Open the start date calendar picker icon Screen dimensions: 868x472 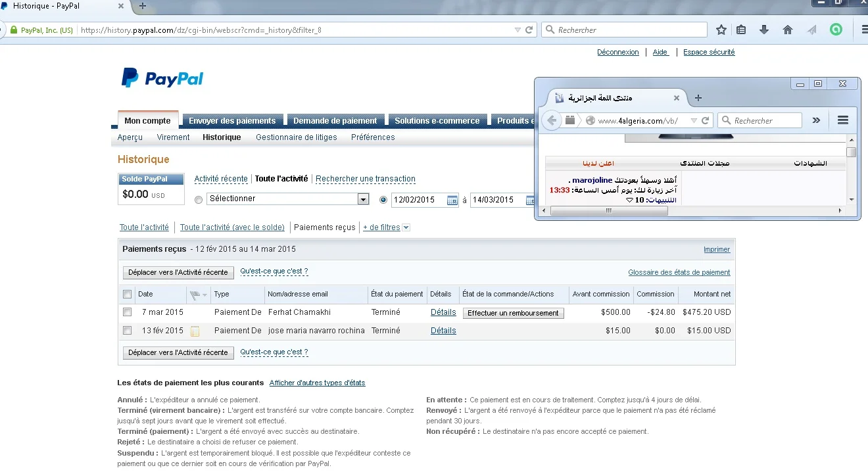(452, 200)
